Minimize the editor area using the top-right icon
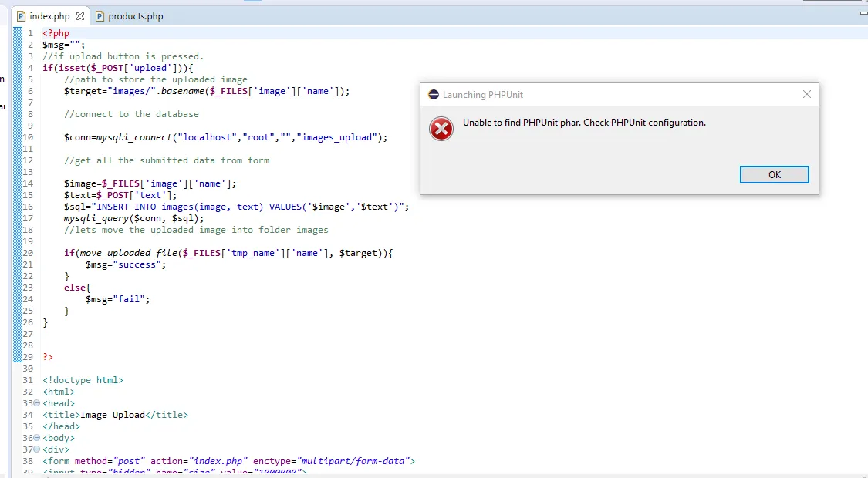This screenshot has width=868, height=478. pos(863,13)
